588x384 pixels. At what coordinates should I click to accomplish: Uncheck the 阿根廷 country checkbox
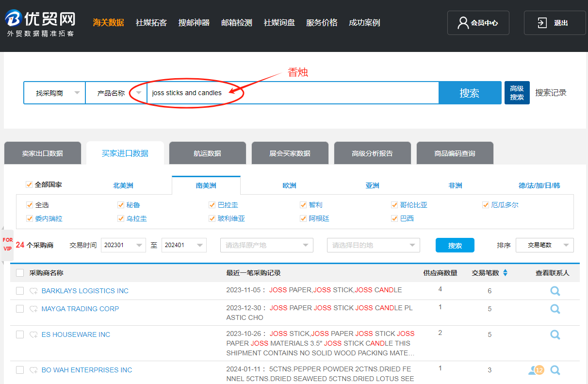(303, 218)
